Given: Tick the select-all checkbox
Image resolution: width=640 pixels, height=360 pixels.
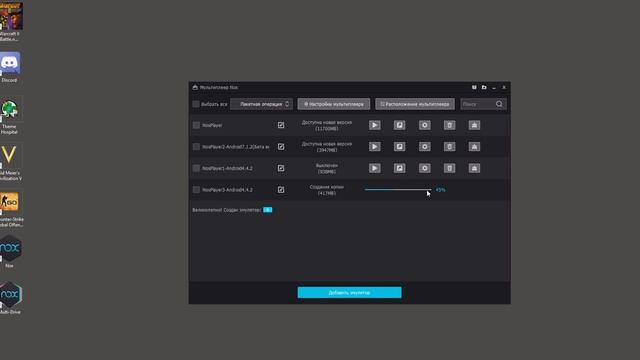Looking at the screenshot, I should [x=196, y=104].
